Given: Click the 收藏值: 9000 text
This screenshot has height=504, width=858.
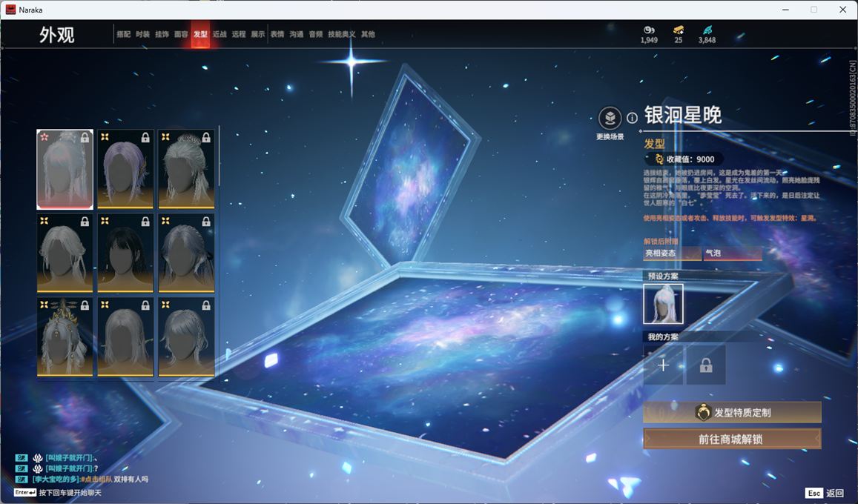Looking at the screenshot, I should [690, 159].
